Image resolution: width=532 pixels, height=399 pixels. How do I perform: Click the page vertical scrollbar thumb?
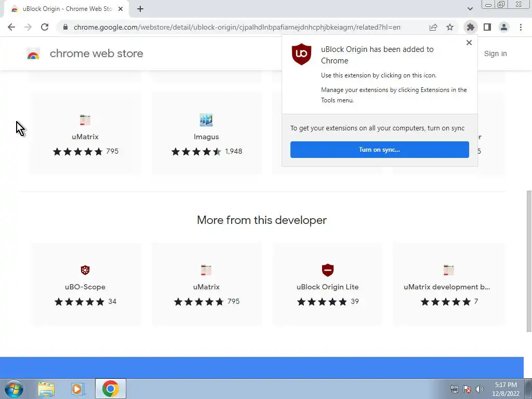[x=528, y=261]
